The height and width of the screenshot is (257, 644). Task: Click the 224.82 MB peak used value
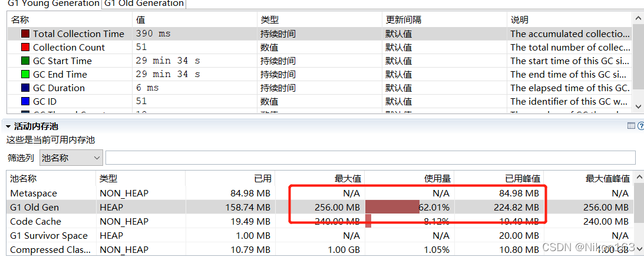(516, 208)
